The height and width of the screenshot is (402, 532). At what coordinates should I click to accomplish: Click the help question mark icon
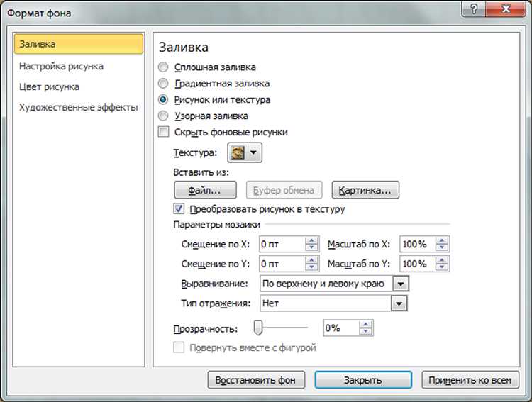pyautogui.click(x=474, y=9)
